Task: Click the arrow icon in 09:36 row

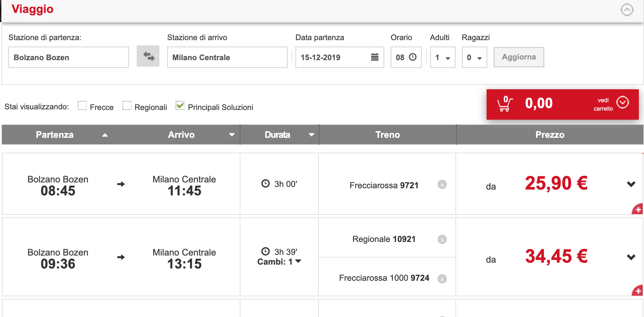Action: point(121,257)
